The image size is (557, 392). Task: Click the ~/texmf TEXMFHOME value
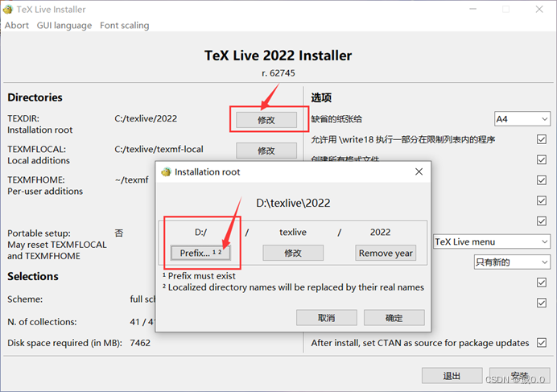pyautogui.click(x=132, y=179)
